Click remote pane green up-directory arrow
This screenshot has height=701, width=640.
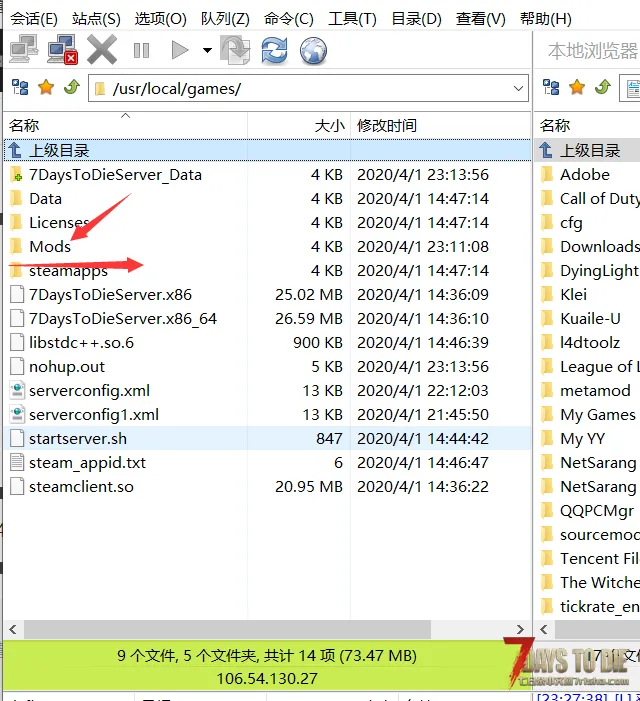click(x=72, y=87)
